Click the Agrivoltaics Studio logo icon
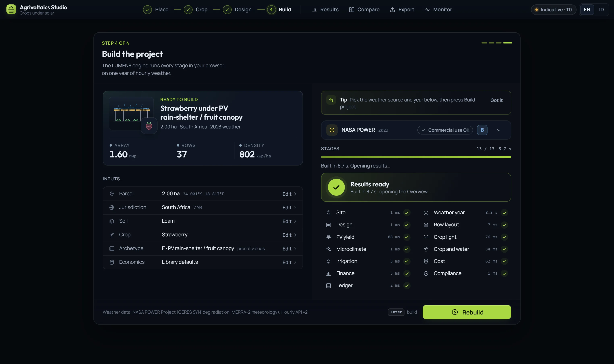The height and width of the screenshot is (364, 614). (11, 10)
